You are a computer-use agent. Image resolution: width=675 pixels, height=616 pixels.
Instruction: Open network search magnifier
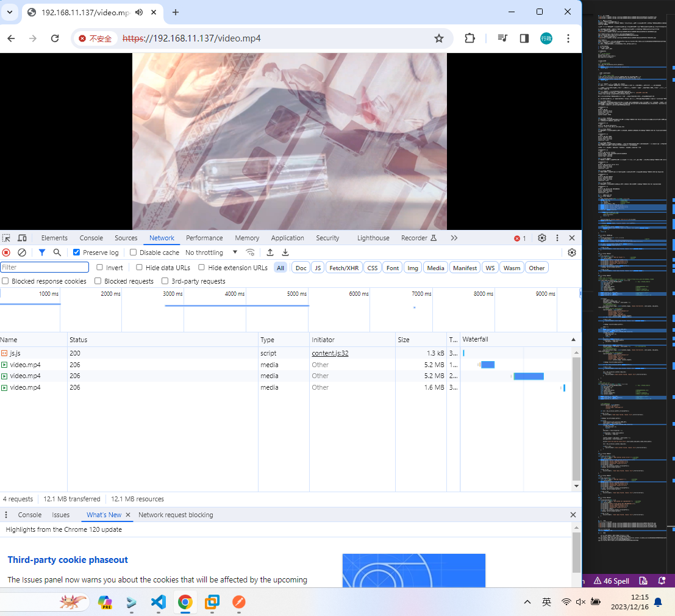[x=57, y=252]
